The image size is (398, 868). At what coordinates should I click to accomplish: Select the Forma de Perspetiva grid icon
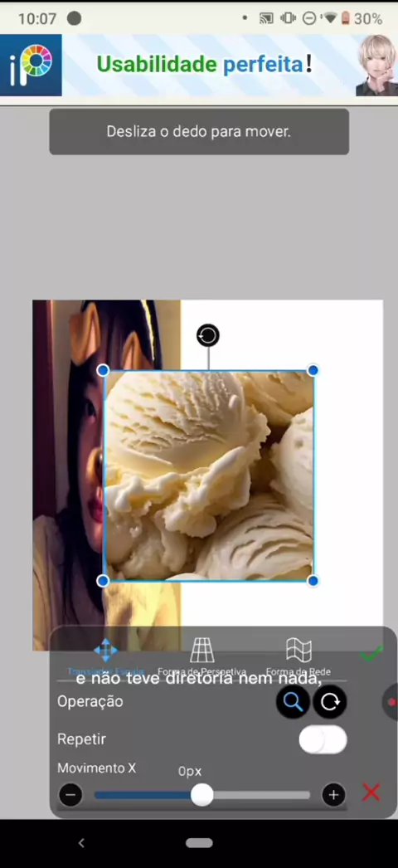[201, 650]
